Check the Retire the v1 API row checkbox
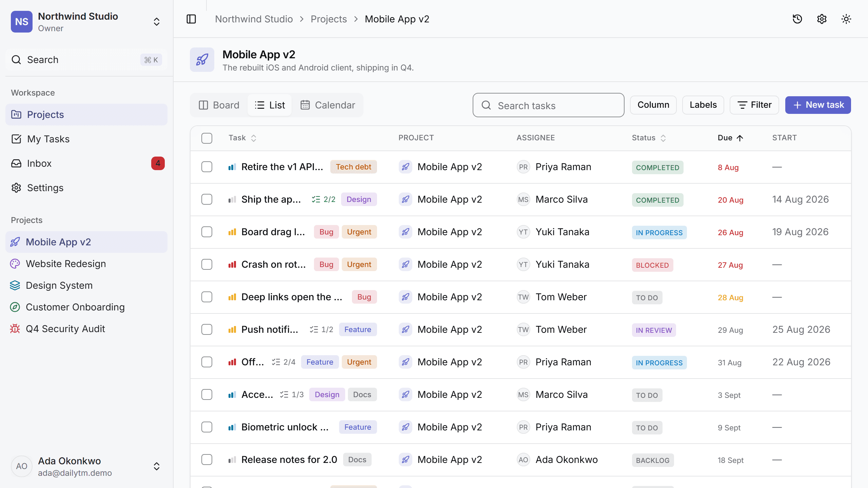 [207, 167]
